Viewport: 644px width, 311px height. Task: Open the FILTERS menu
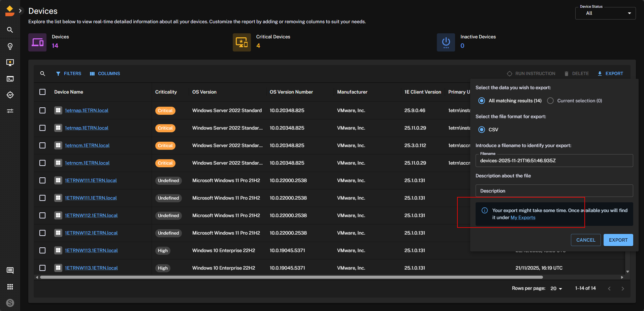coord(69,73)
